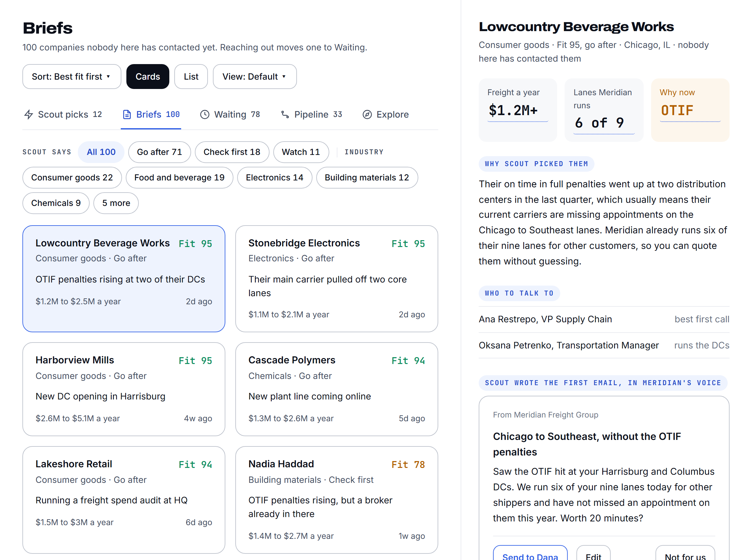Image resolution: width=747 pixels, height=560 pixels.
Task: Click the Why now OTIF stat
Action: coord(690,110)
